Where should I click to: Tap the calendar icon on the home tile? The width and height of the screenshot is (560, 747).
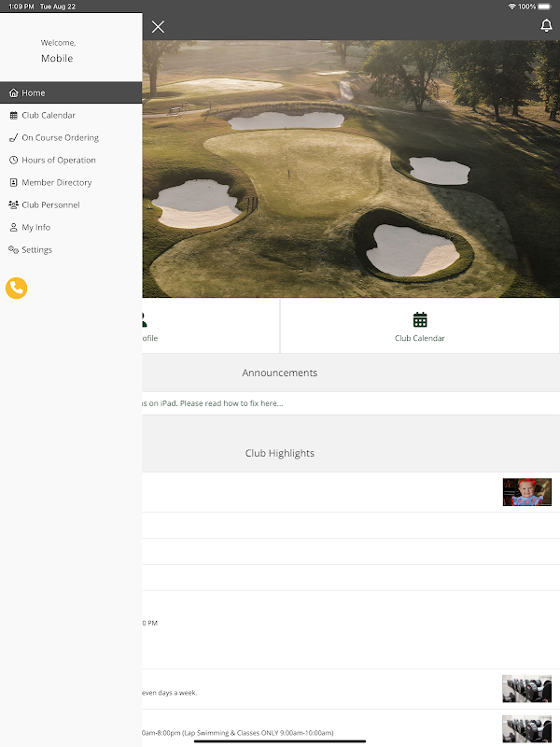coord(419,319)
